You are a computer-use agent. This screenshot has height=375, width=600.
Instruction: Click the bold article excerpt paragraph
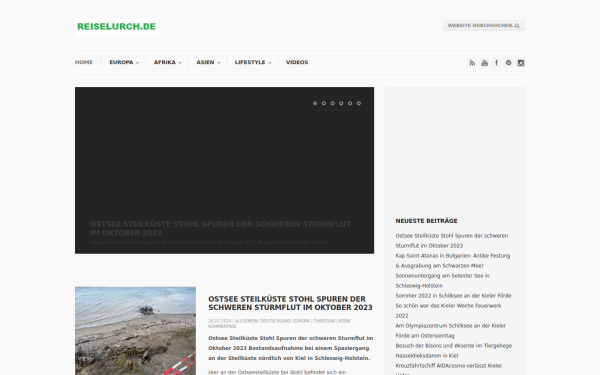click(x=290, y=348)
